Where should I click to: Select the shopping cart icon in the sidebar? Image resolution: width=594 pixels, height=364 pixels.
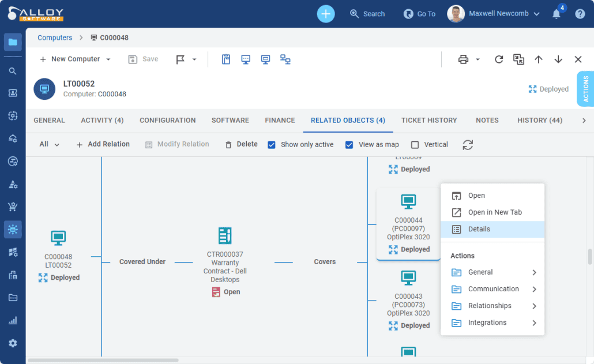click(13, 207)
